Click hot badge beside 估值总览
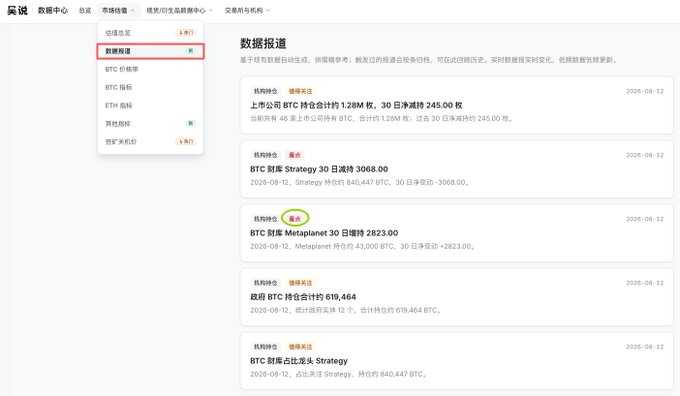This screenshot has height=396, width=680. tap(186, 33)
